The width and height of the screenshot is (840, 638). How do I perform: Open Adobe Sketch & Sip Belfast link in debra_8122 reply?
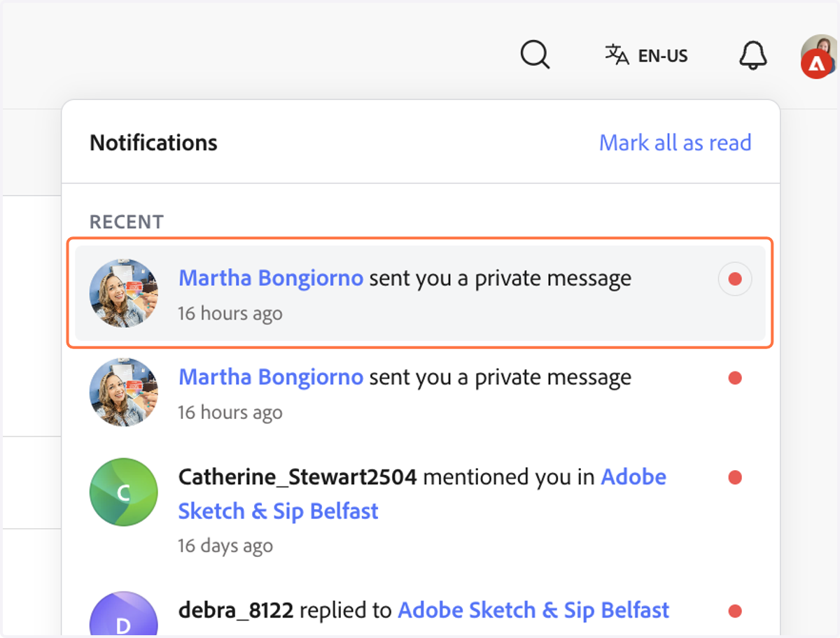(533, 611)
